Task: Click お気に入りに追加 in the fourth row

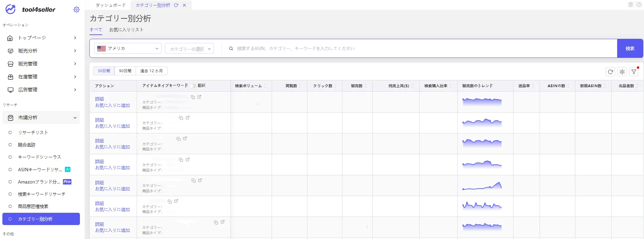Action: pyautogui.click(x=113, y=168)
